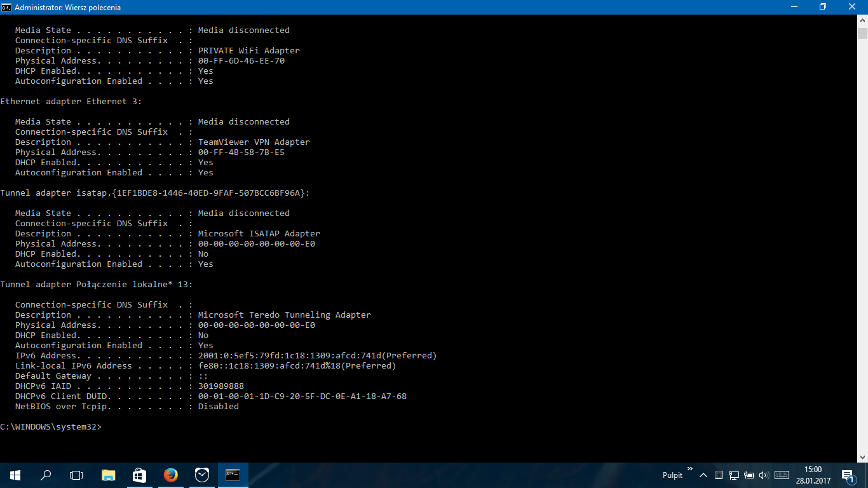Open network status tray icon

pyautogui.click(x=733, y=475)
